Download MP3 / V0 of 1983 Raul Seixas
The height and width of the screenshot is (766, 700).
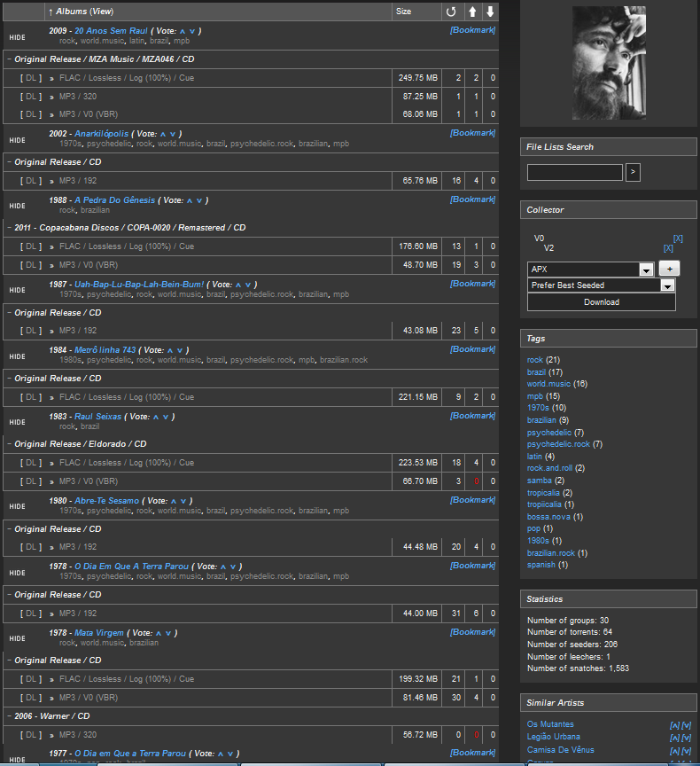coord(31,481)
